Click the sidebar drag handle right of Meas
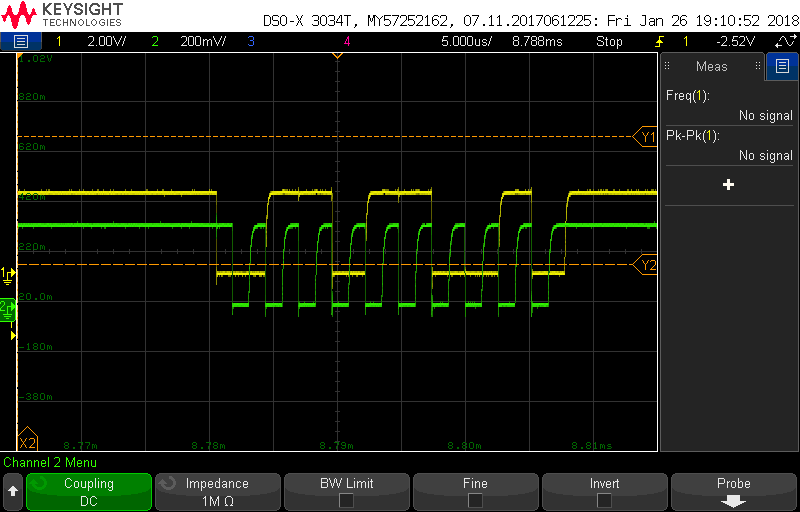 (x=758, y=66)
